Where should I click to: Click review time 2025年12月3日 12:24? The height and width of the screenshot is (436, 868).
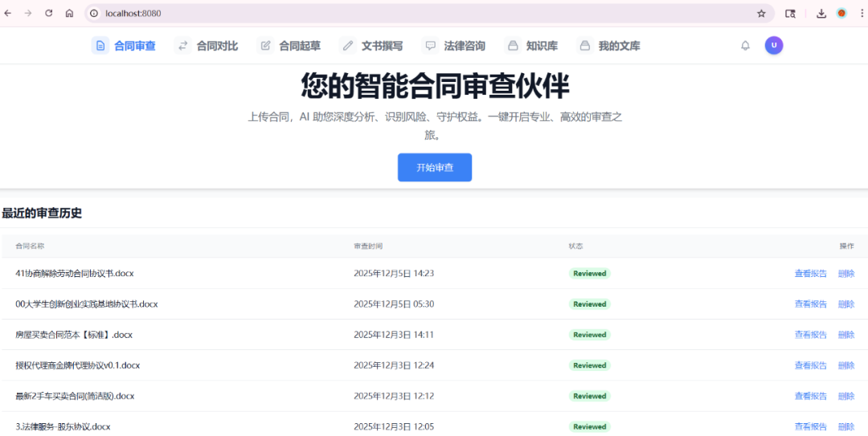[394, 365]
